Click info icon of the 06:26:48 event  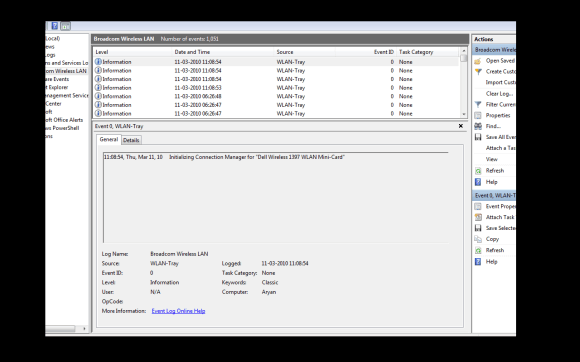coord(98,96)
